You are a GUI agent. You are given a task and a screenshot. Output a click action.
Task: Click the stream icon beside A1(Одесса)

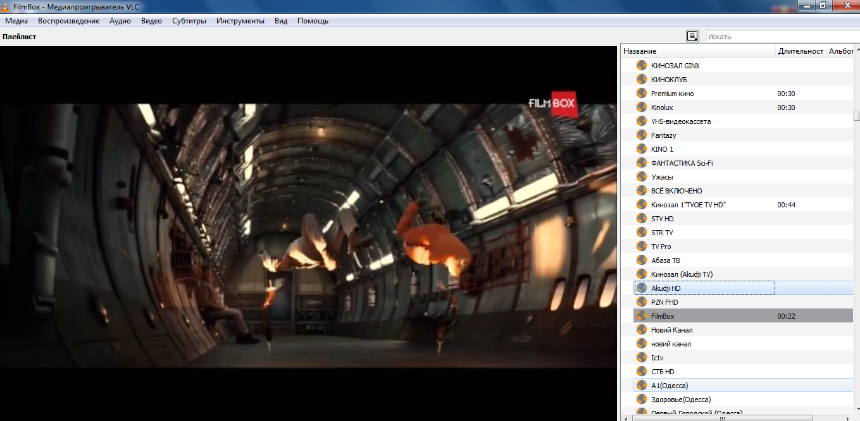point(641,386)
